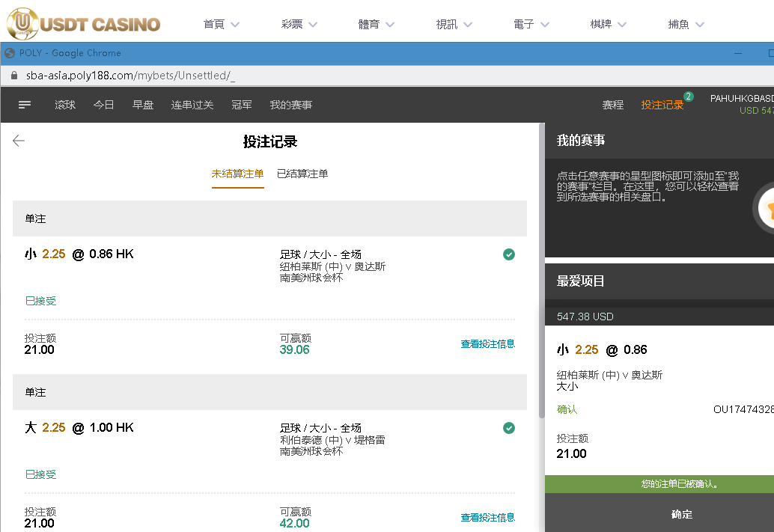Switch to the 已结算注单 tab
The width and height of the screenshot is (774, 532).
[x=302, y=174]
